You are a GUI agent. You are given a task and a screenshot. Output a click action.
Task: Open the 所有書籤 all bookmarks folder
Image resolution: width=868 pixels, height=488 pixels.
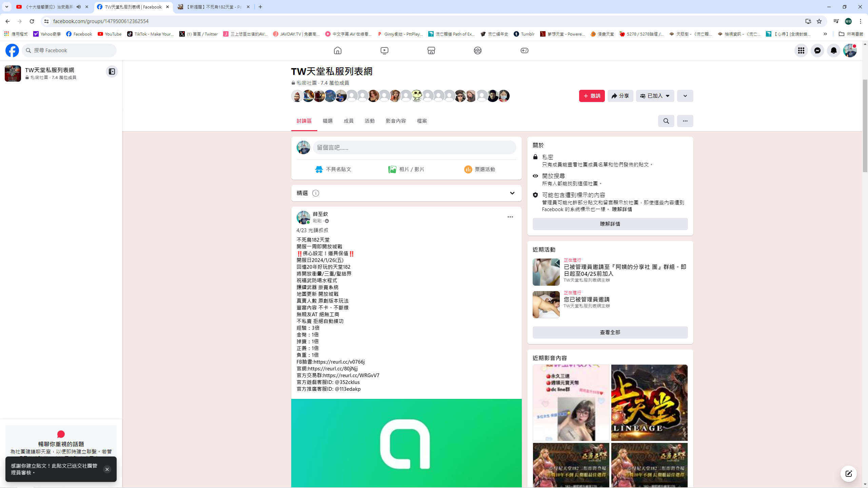[851, 34]
